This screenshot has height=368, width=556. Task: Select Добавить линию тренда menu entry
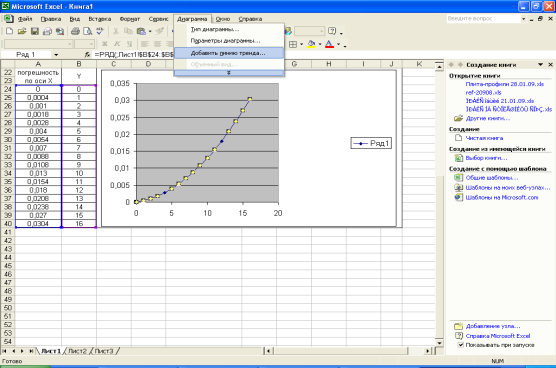tap(229, 53)
